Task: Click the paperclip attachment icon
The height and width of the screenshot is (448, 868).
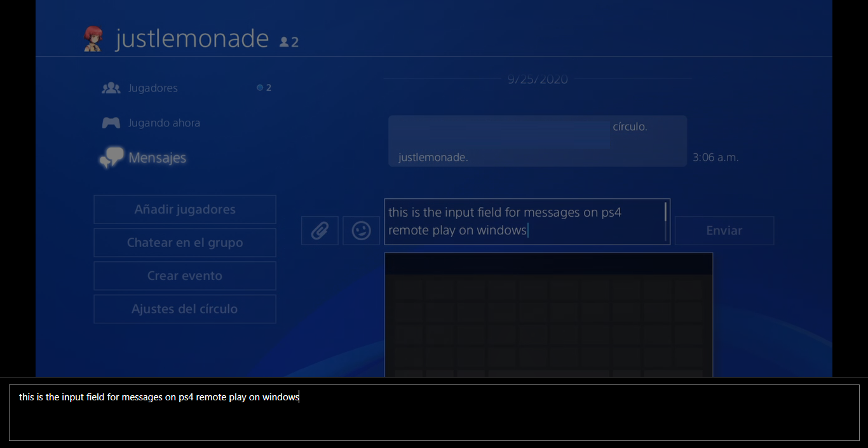Action: click(320, 230)
